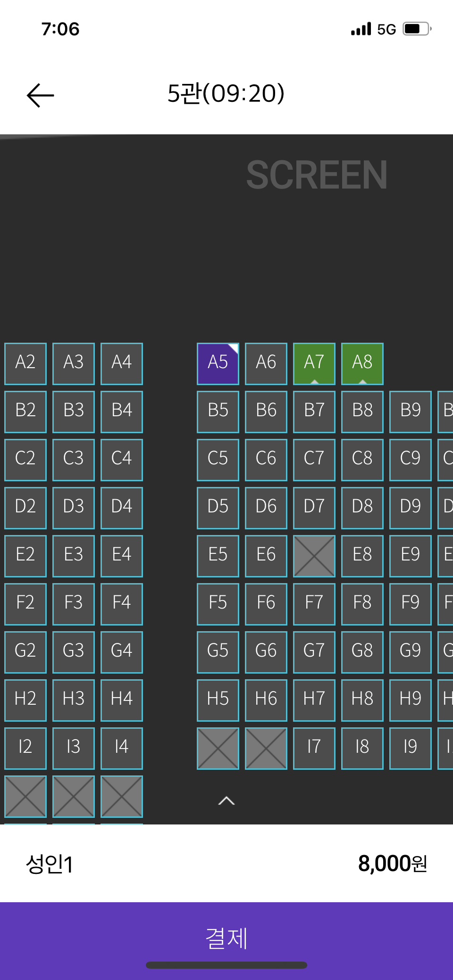This screenshot has height=980, width=453.
Task: Tap the blocked X seat below I3
Action: point(74,797)
